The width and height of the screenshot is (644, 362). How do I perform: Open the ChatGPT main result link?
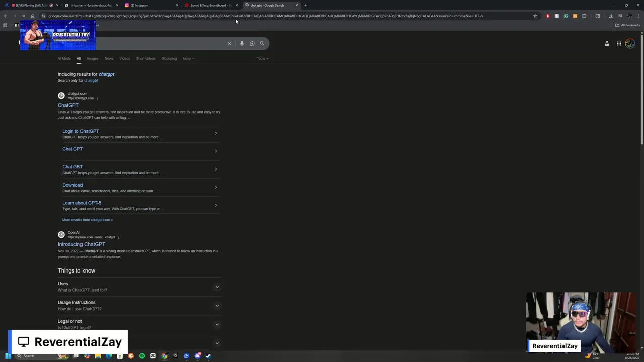[x=68, y=105]
